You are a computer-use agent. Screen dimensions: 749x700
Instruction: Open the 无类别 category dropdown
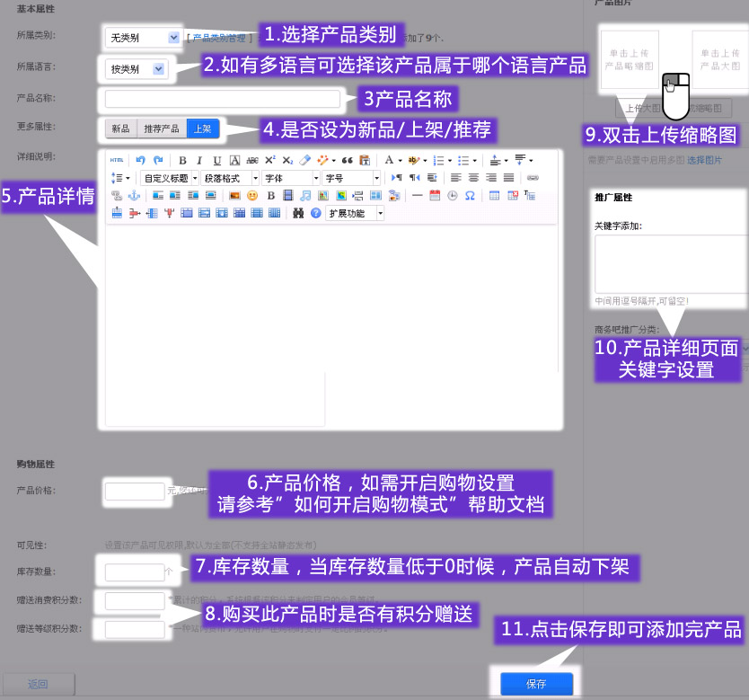point(142,38)
